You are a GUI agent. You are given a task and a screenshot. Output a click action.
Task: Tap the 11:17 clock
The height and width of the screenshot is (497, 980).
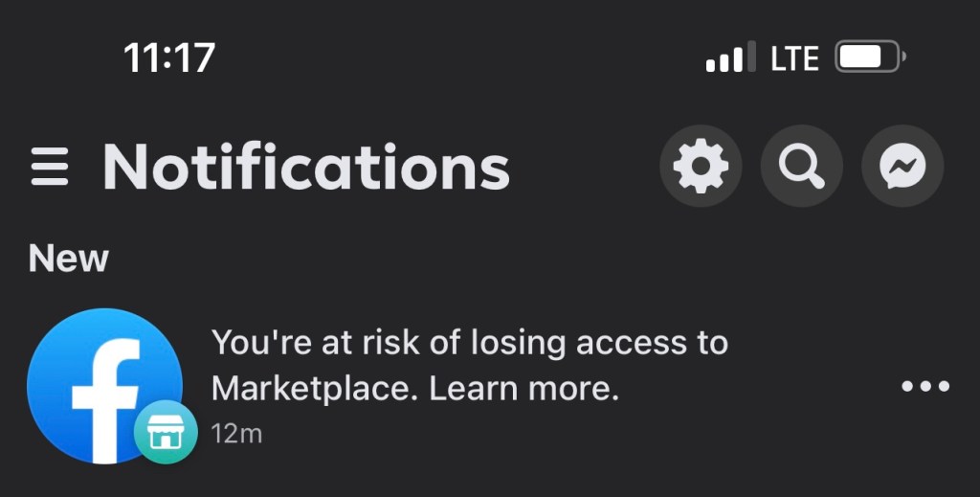(169, 58)
